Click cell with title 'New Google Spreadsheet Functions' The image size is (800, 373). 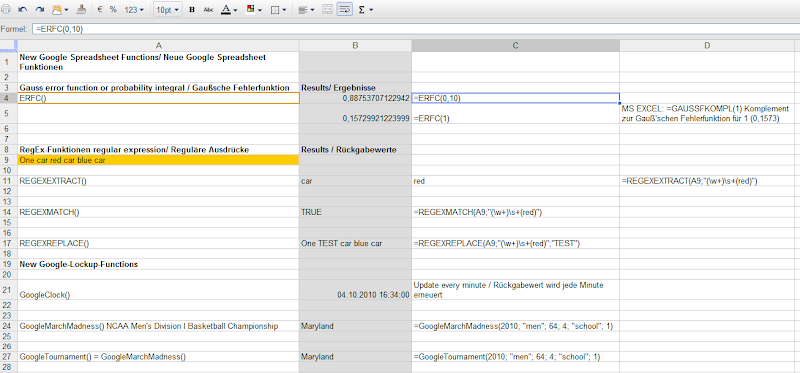pyautogui.click(x=158, y=62)
